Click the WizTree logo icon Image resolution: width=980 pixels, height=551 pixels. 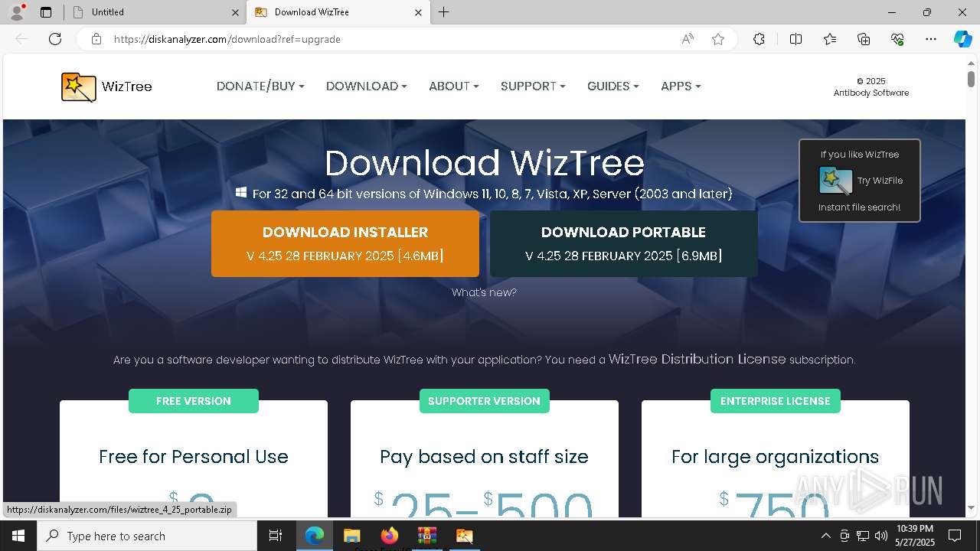click(79, 86)
